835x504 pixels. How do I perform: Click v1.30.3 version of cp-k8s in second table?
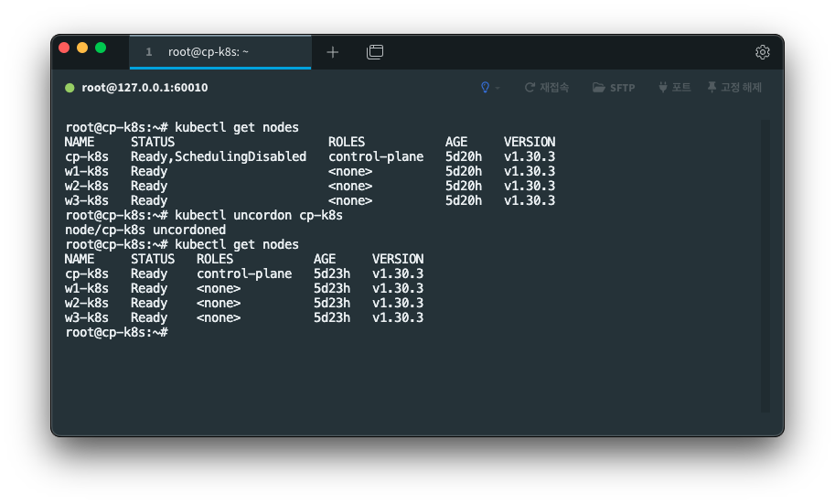point(398,273)
